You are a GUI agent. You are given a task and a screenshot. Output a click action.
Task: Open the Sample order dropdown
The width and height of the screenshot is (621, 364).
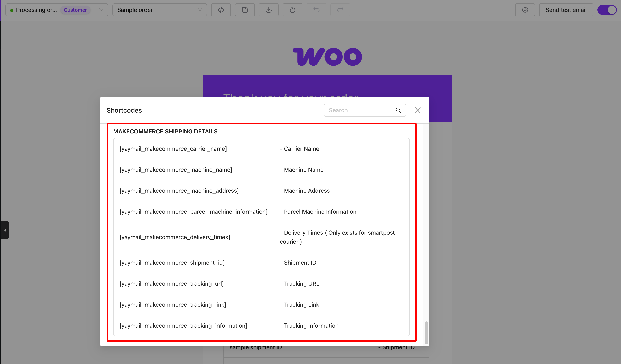coord(159,10)
